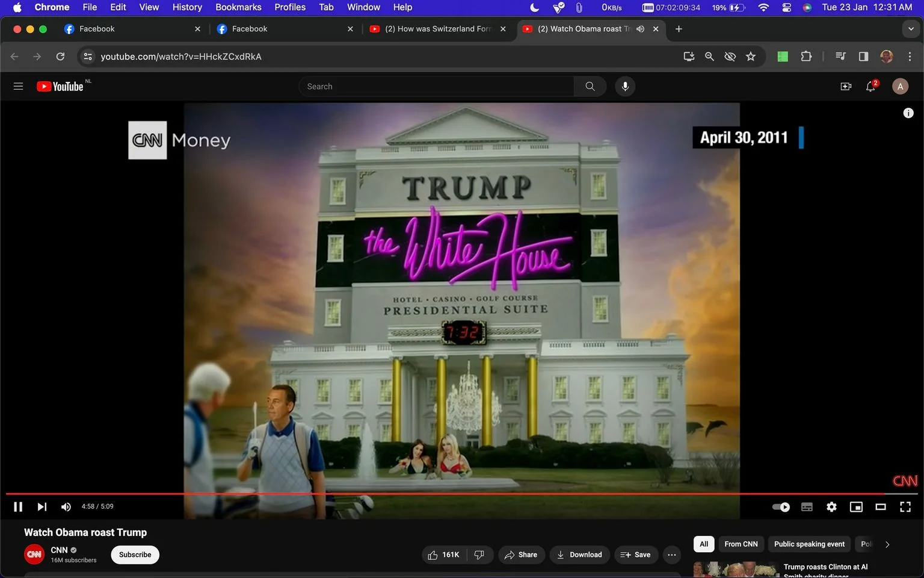Viewport: 924px width, 578px height.
Task: Seek along the red video progress bar
Action: click(x=461, y=494)
